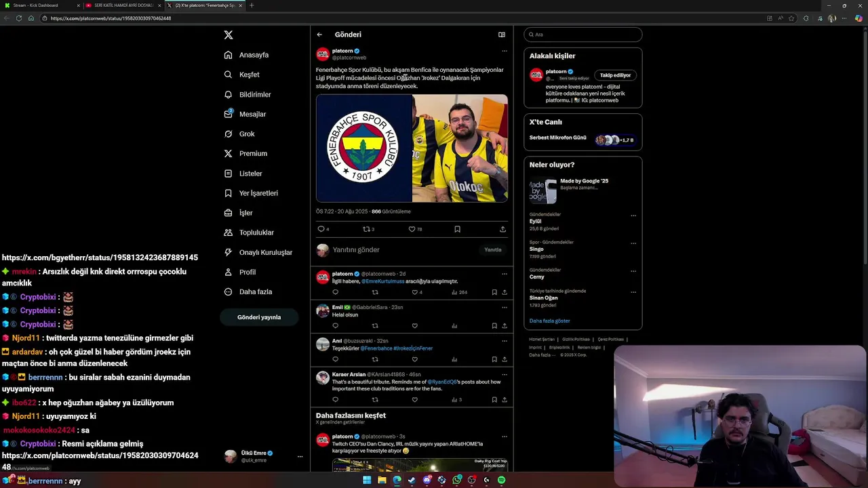Open Windows Start menu on taskbar
Screen dimensions: 868x488
(x=367, y=480)
